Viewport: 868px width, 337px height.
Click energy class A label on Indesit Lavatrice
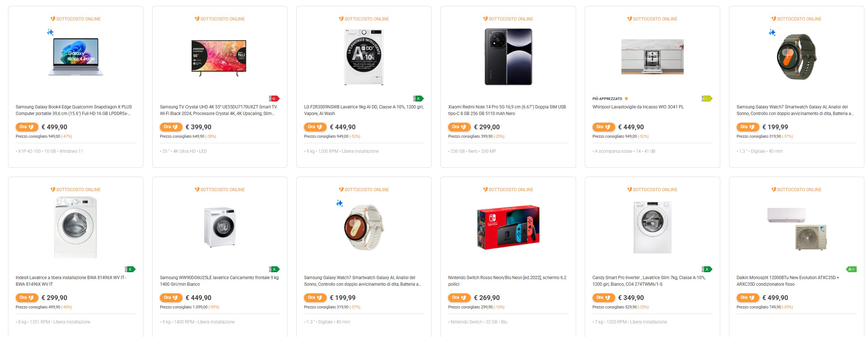click(x=130, y=269)
